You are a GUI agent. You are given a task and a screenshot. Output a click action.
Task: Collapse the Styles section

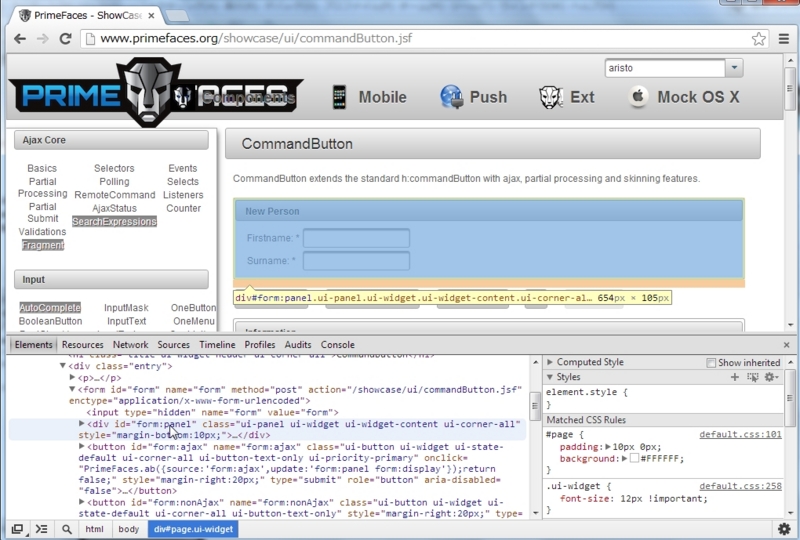tap(550, 377)
